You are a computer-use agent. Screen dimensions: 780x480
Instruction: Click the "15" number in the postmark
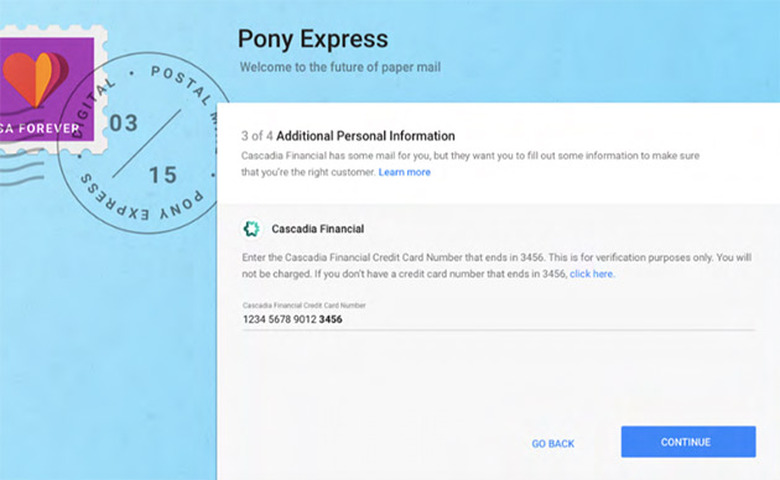[x=162, y=175]
